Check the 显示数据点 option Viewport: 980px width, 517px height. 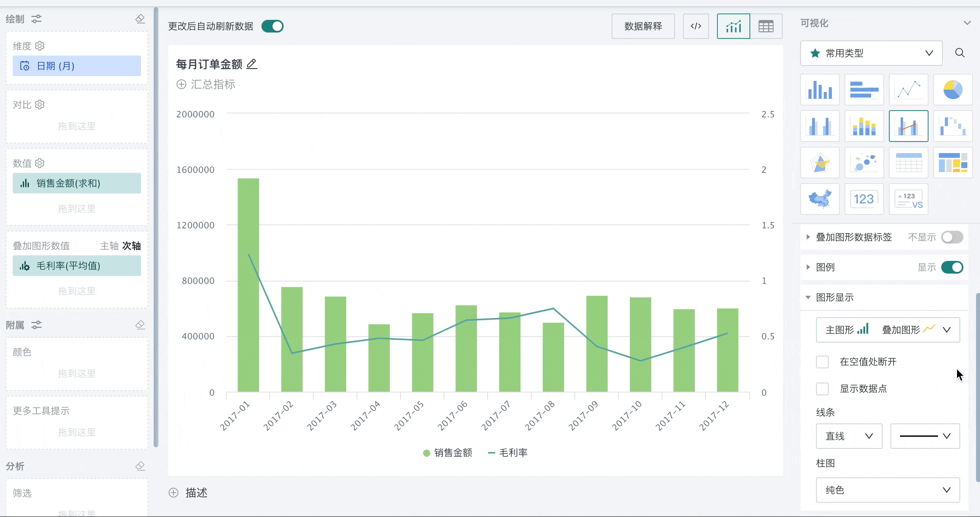click(822, 389)
